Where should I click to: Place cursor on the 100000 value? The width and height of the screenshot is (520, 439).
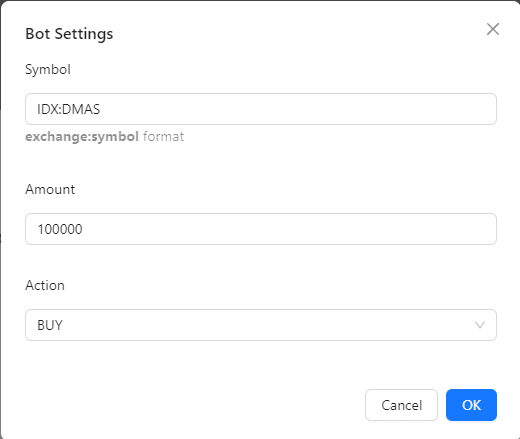tap(60, 229)
